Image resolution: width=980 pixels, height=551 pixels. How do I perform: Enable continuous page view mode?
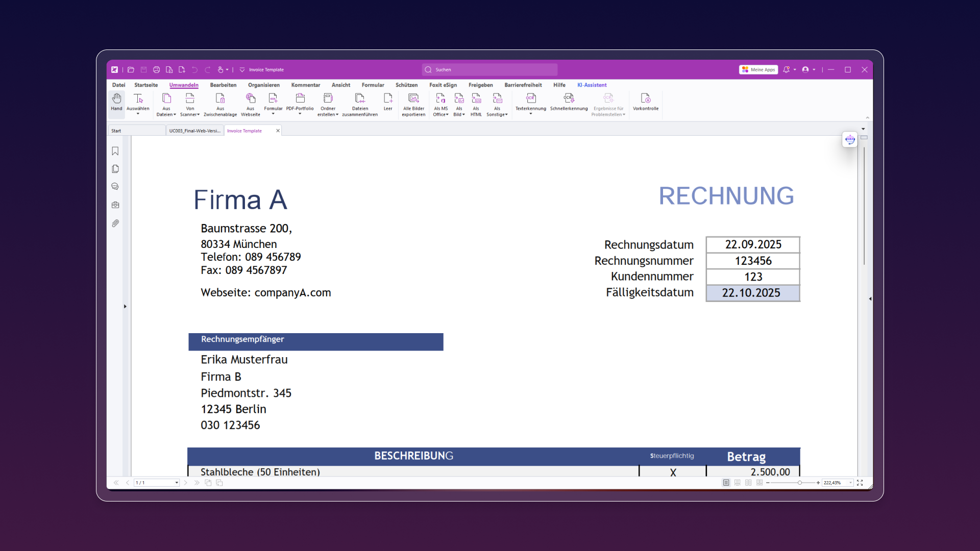pos(737,483)
